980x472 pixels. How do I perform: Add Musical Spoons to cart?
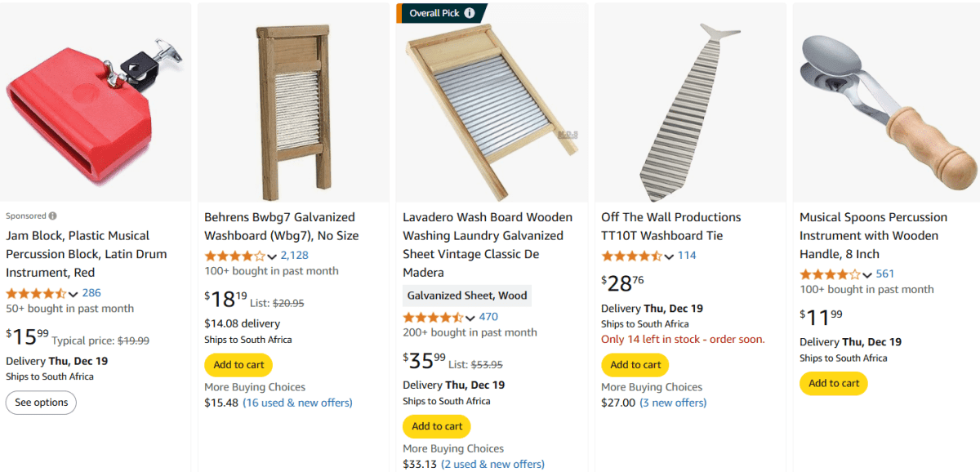point(833,383)
